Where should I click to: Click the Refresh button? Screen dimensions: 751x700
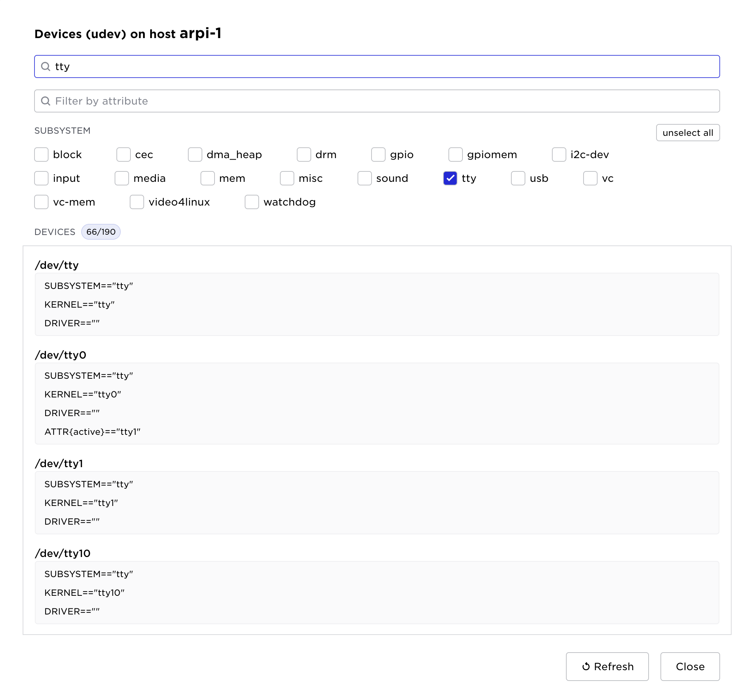[x=607, y=666]
